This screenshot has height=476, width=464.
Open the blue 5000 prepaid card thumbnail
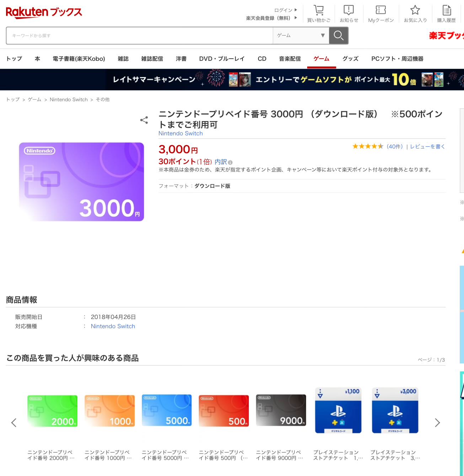167,410
